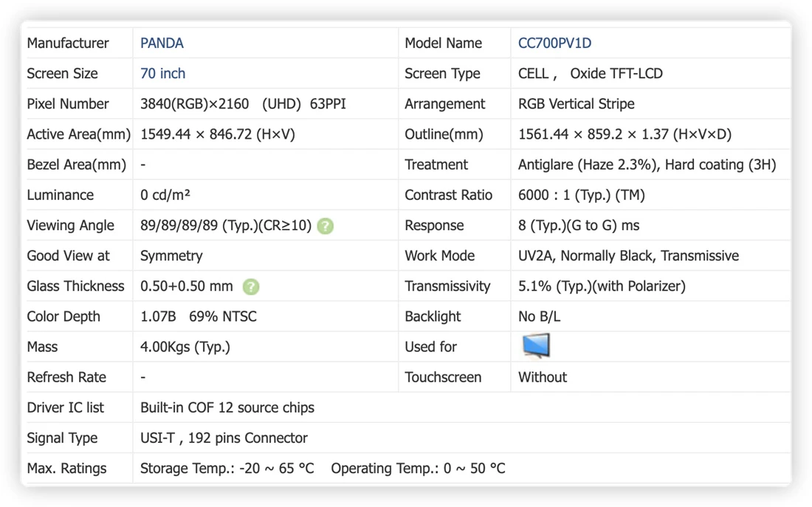Select '89/89/89/89 (Typ.)(CR≥10)' value
Viewport: 812px width, 507px height.
pyautogui.click(x=226, y=225)
